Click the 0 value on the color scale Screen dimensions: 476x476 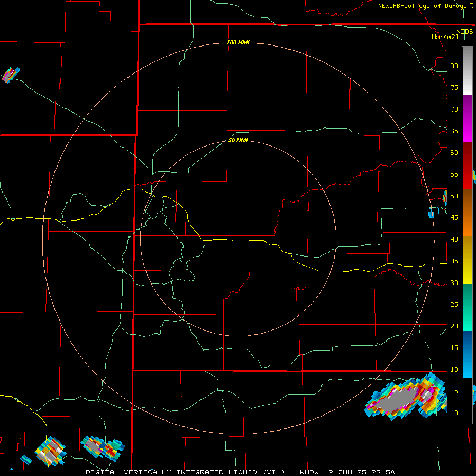point(456,413)
